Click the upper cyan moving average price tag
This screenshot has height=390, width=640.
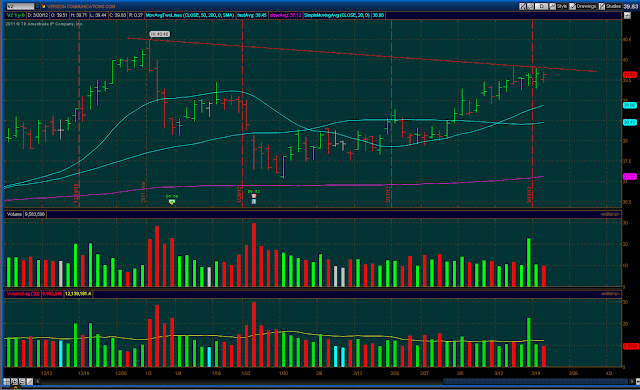tap(630, 105)
